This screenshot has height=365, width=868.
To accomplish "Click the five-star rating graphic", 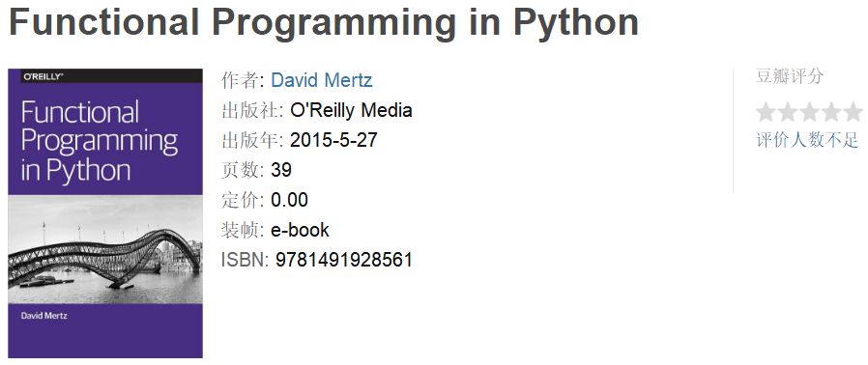I will [x=809, y=112].
